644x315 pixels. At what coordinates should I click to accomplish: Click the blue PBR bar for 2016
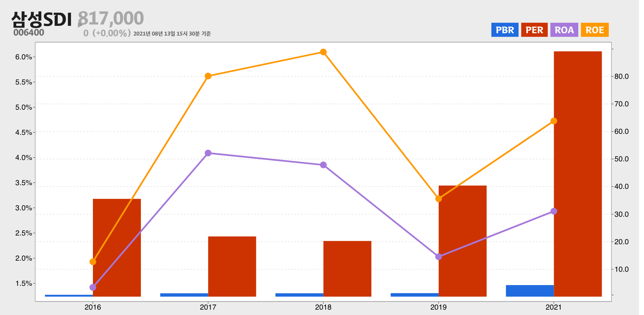tap(69, 296)
